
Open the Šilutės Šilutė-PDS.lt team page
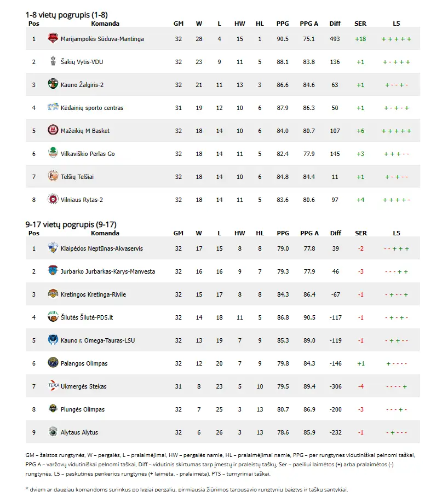click(x=87, y=317)
